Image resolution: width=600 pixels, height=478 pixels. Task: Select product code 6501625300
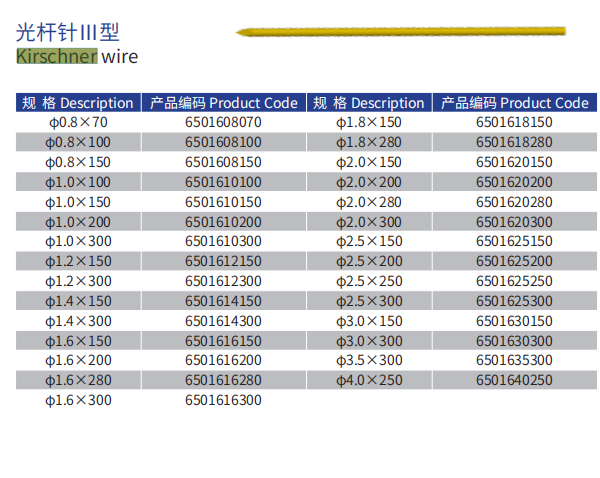click(514, 301)
